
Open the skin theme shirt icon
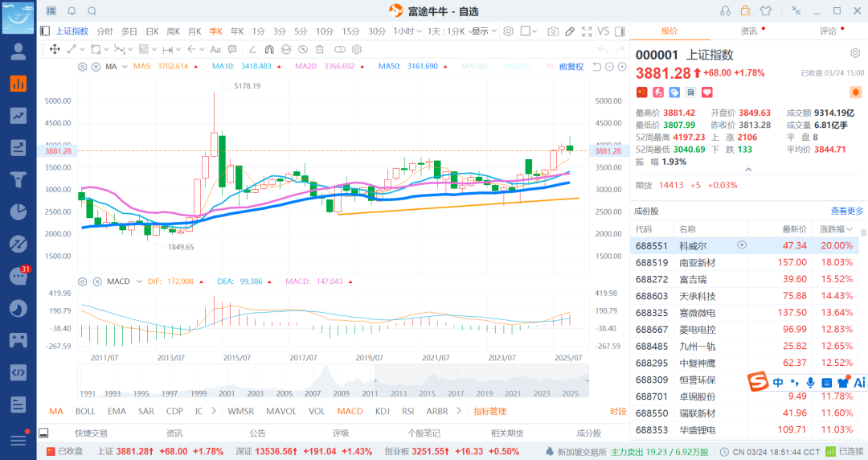[766, 10]
